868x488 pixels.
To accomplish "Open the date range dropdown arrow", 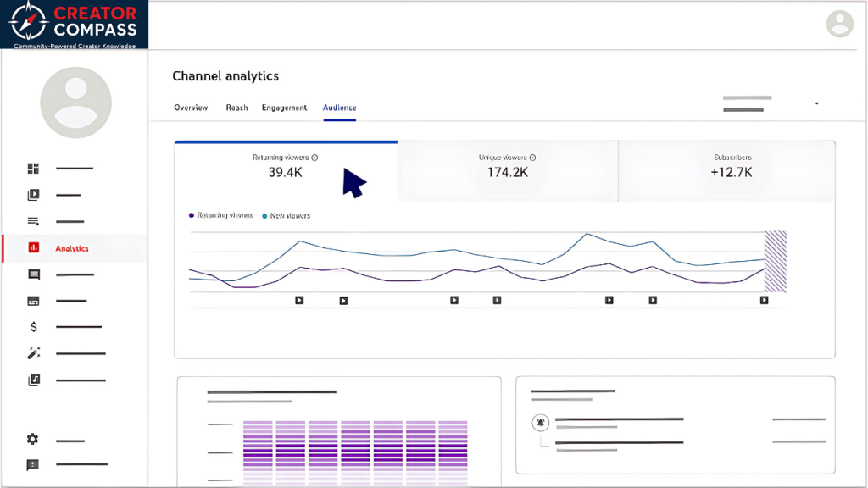I will point(816,103).
